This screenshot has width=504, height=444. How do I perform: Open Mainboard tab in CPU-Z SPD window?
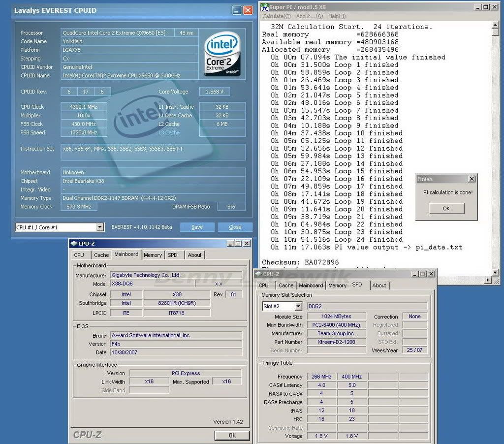tap(311, 285)
